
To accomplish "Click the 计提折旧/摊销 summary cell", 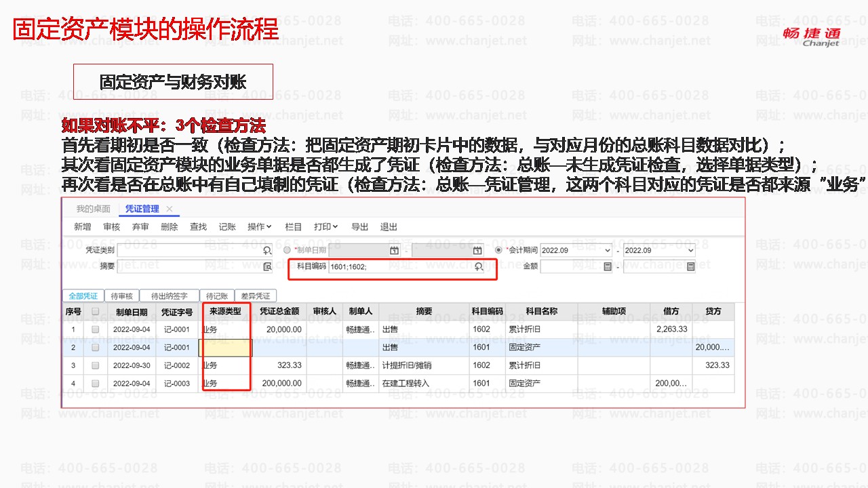I will 425,365.
